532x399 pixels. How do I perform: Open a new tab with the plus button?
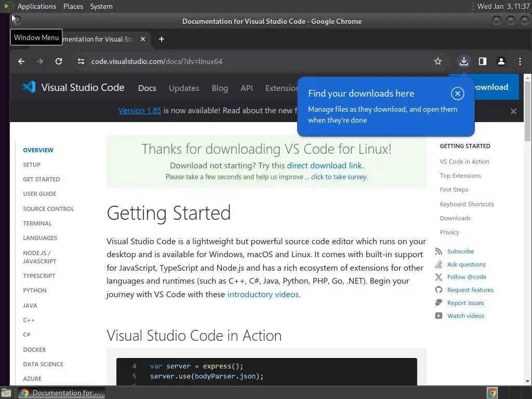(162, 39)
